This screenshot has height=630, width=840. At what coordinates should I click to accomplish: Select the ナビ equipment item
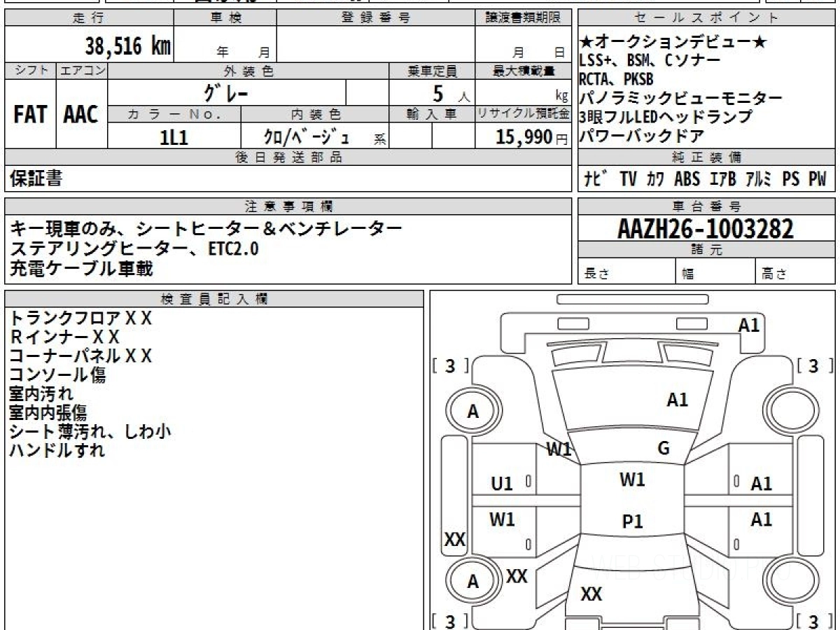[x=596, y=179]
